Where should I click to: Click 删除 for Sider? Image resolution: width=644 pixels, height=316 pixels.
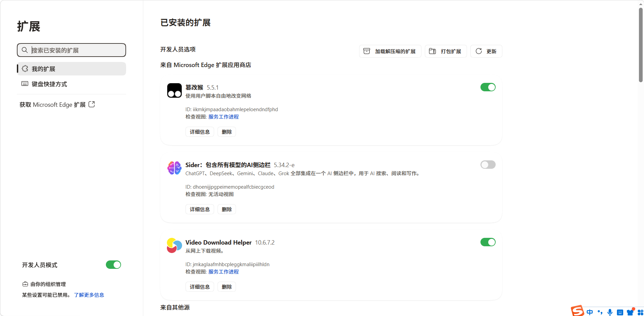point(227,209)
